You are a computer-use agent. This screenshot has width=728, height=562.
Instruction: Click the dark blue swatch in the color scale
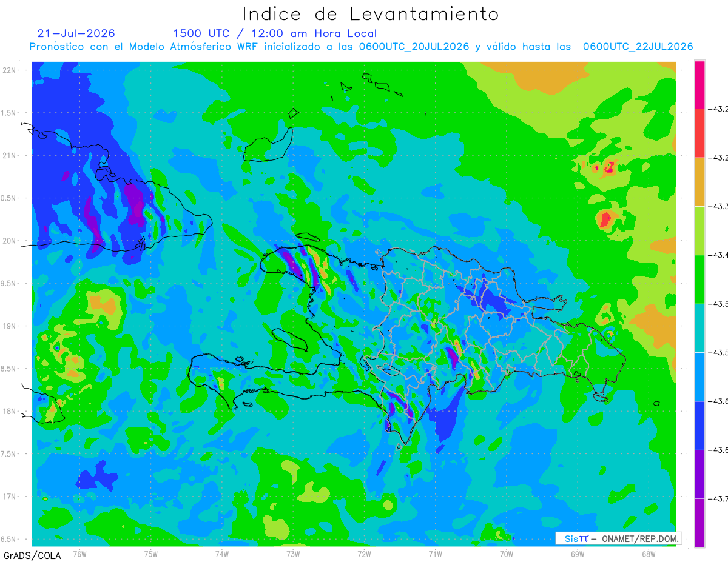tap(699, 425)
